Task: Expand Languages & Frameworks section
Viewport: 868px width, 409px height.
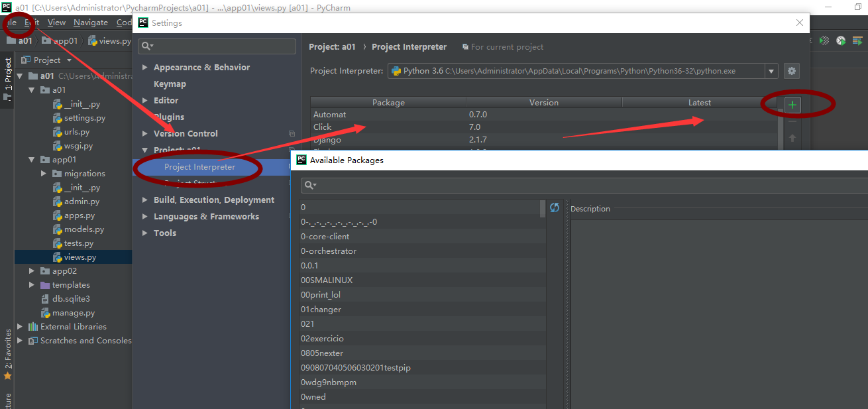Action: click(x=145, y=217)
